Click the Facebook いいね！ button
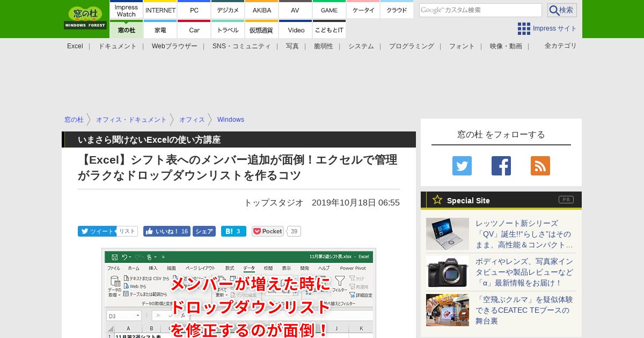Screen dimensions: 644x338 (x=167, y=231)
